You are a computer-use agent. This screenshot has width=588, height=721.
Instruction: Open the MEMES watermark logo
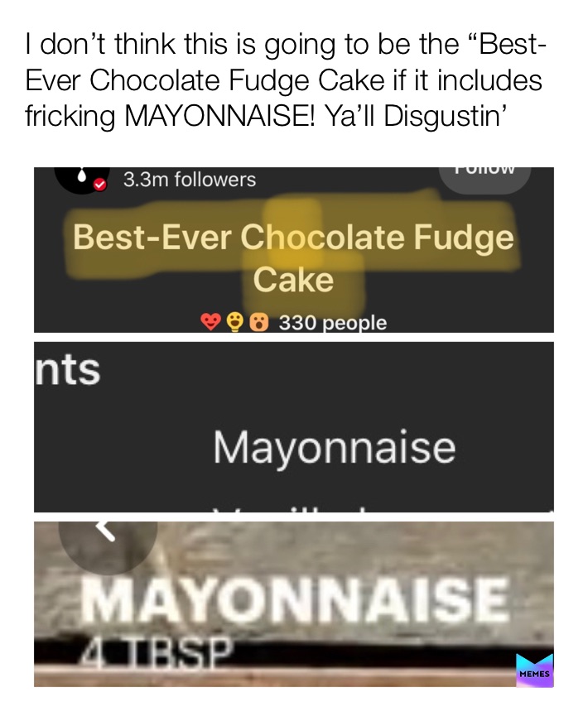(x=535, y=670)
